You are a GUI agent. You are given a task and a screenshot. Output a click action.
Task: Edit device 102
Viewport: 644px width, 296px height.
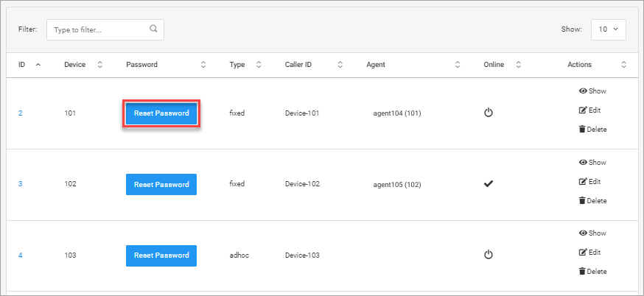589,181
